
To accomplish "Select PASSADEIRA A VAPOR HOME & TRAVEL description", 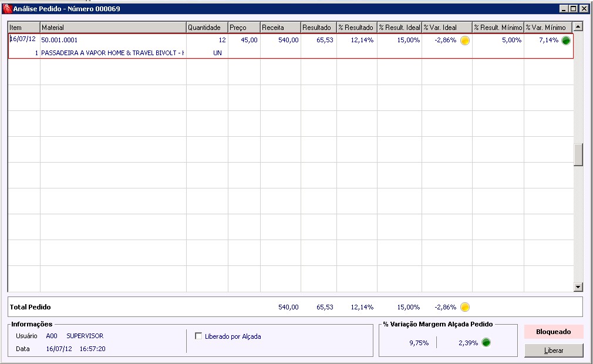I will tap(112, 53).
